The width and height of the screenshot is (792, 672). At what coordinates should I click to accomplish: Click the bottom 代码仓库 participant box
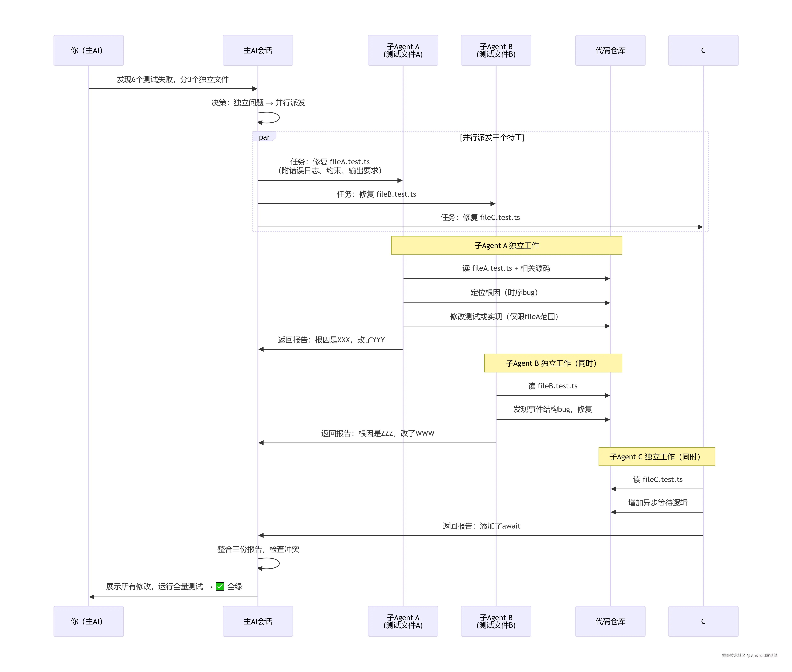point(610,621)
